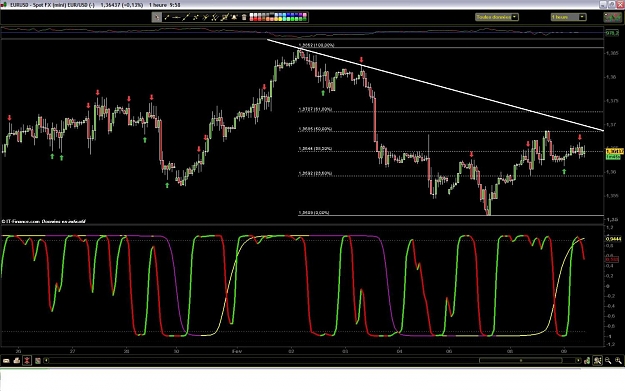Click the green bars icon beside right scroll arrow

pyautogui.click(x=587, y=361)
